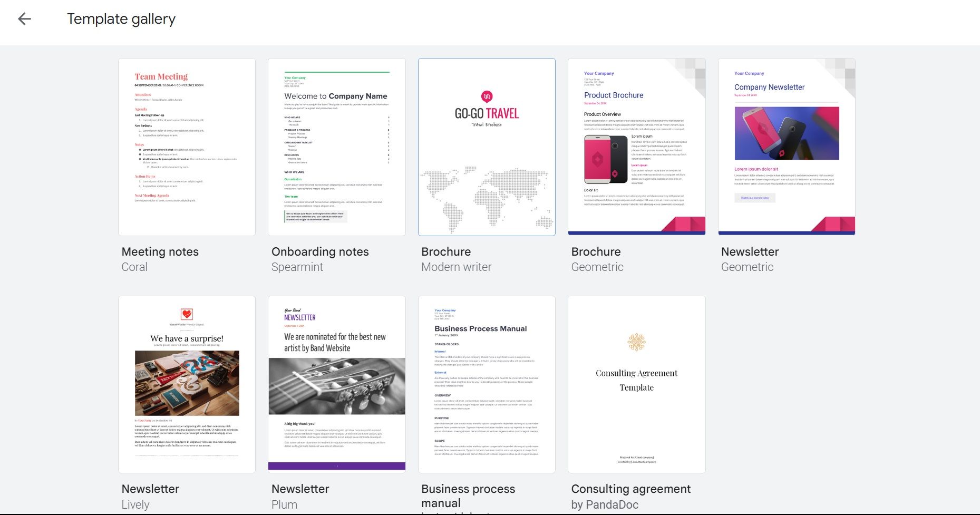
Task: Open the Meeting notes Coral template thumbnail
Action: 187,147
